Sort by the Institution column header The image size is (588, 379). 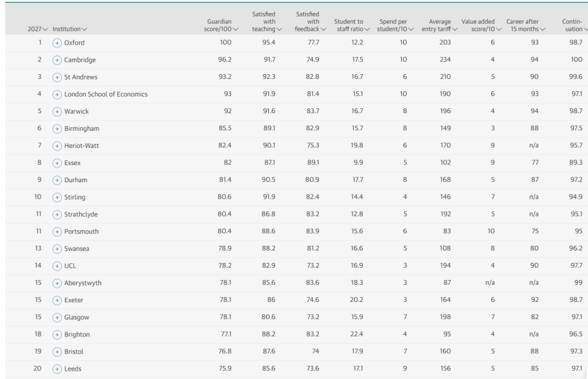tap(70, 29)
